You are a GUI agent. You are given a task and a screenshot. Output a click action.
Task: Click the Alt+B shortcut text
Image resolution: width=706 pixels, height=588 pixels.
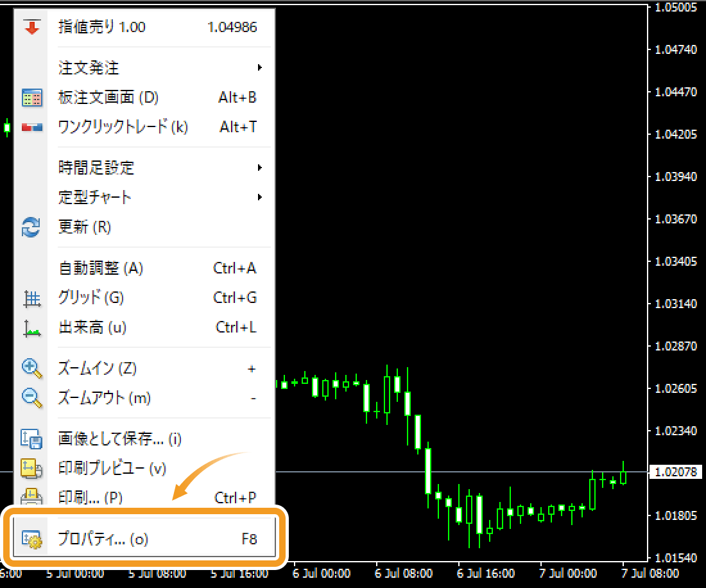click(x=237, y=98)
